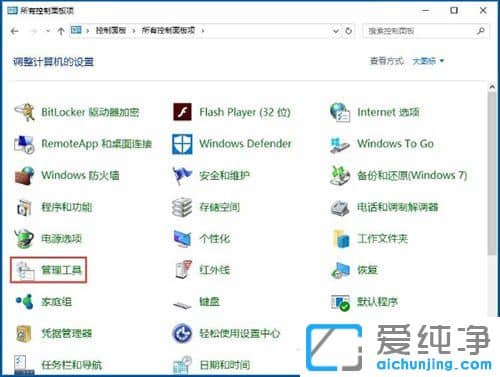Viewport: 500px width, 377px height.
Task: Open Flash Player (32-bit) icon
Action: click(x=182, y=112)
